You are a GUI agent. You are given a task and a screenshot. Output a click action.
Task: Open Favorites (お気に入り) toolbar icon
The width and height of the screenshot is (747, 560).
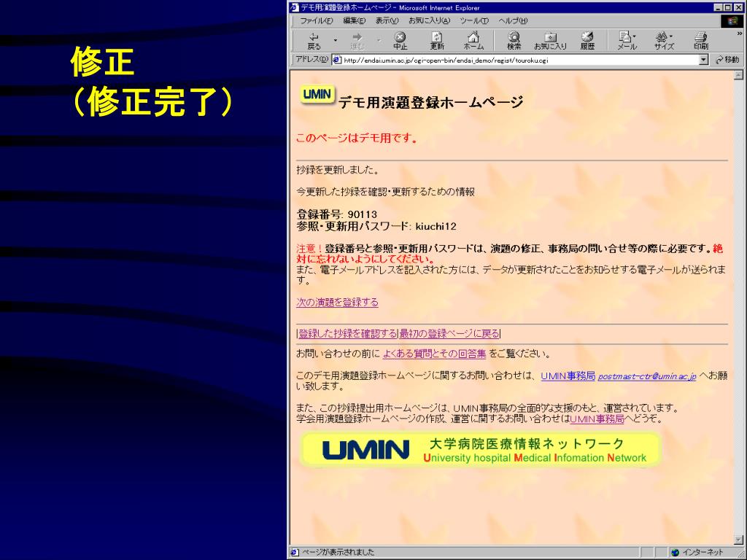(550, 41)
